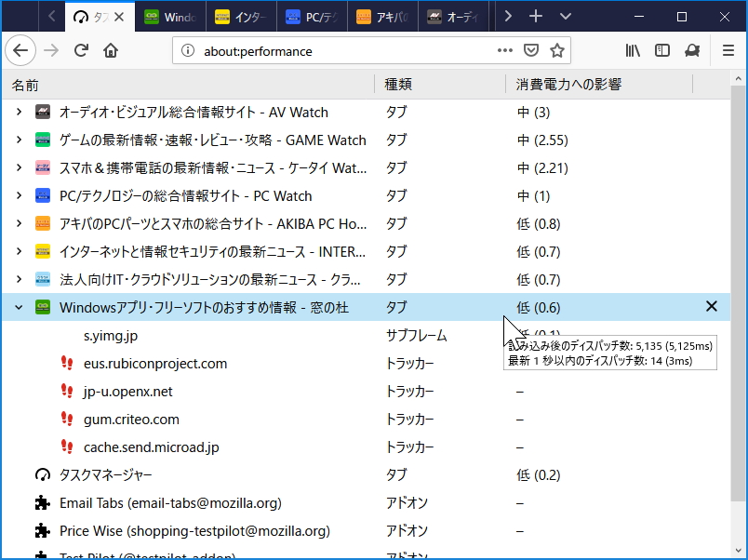Open a new tab with plus
The image size is (748, 560).
(x=536, y=16)
